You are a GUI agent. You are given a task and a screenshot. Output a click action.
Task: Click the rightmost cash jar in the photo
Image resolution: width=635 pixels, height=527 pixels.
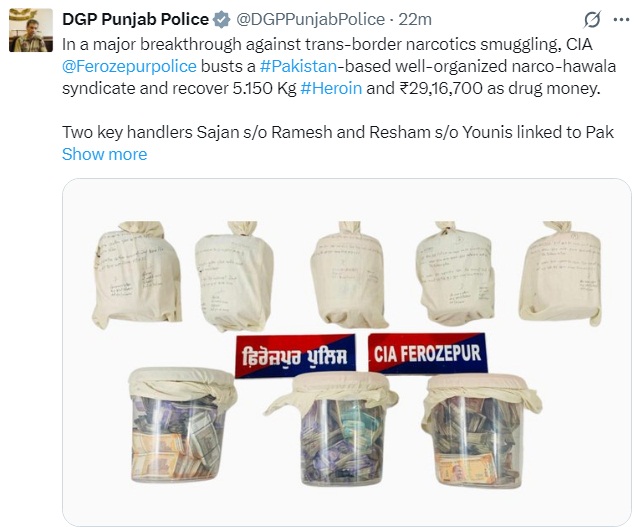(x=480, y=430)
